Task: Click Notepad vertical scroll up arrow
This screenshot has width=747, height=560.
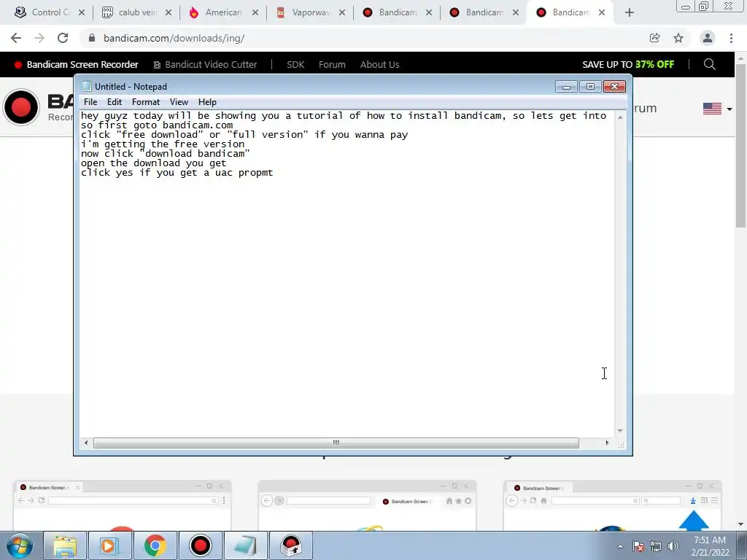Action: 620,117
